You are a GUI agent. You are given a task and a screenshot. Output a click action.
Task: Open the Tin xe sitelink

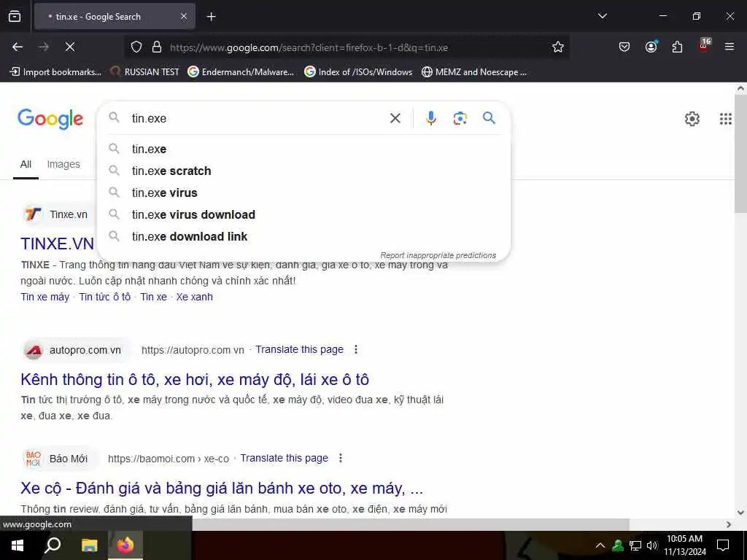[x=153, y=297]
